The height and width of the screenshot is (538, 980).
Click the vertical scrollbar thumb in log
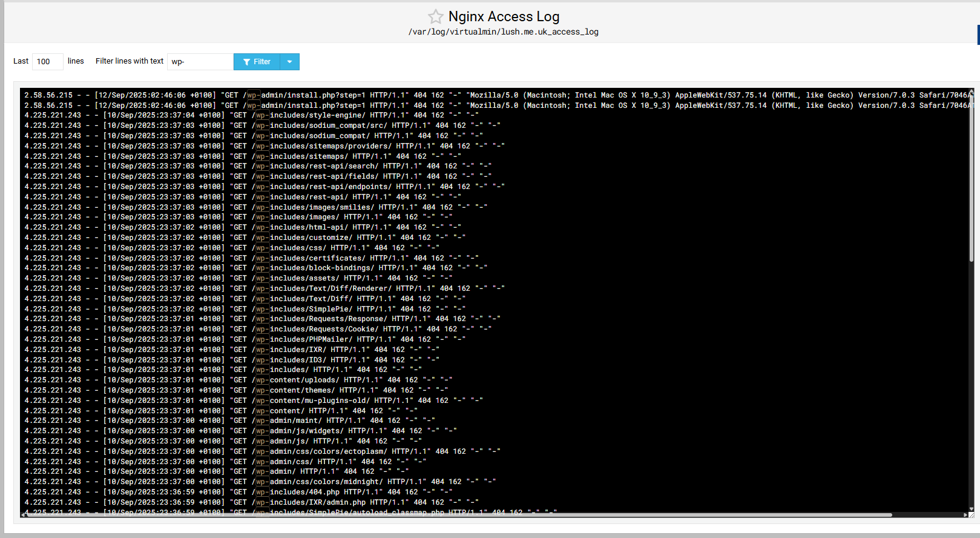click(x=971, y=176)
